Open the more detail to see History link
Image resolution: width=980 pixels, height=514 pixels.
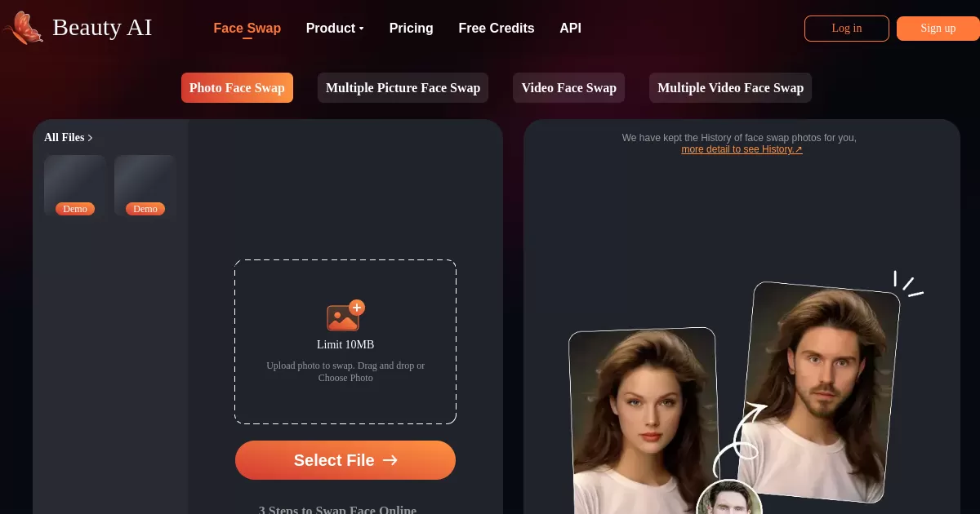tap(742, 149)
